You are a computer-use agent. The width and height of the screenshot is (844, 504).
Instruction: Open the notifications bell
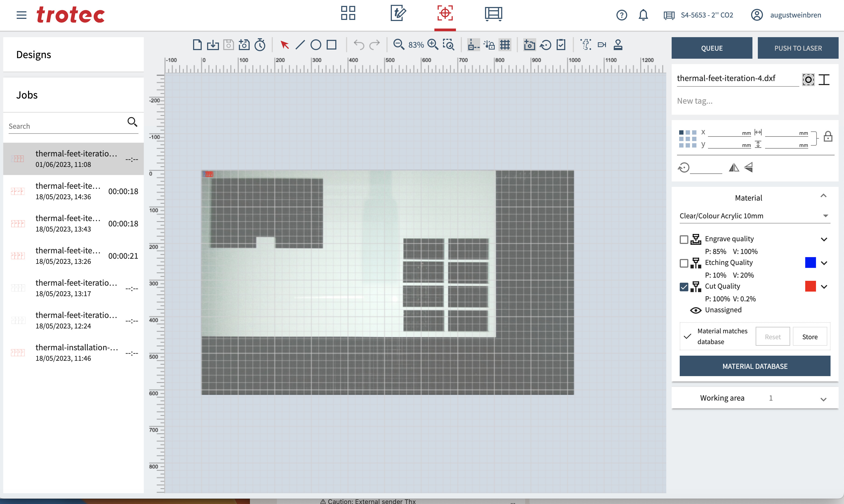click(643, 15)
